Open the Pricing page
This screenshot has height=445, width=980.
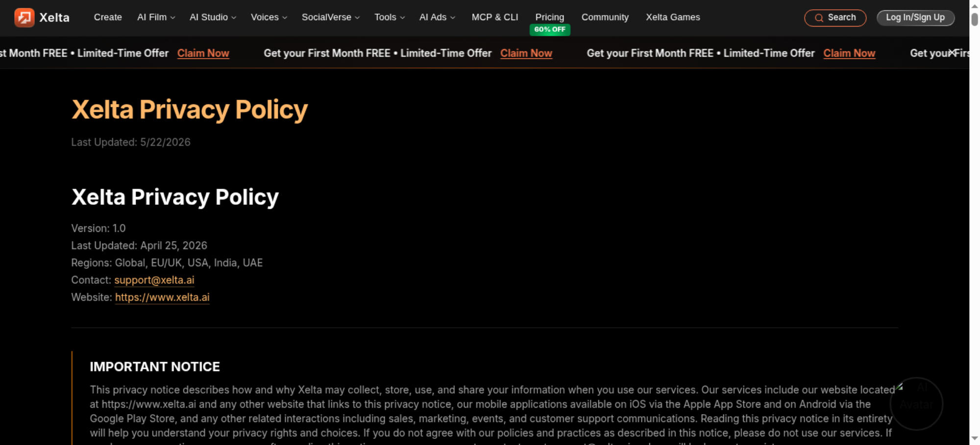550,17
